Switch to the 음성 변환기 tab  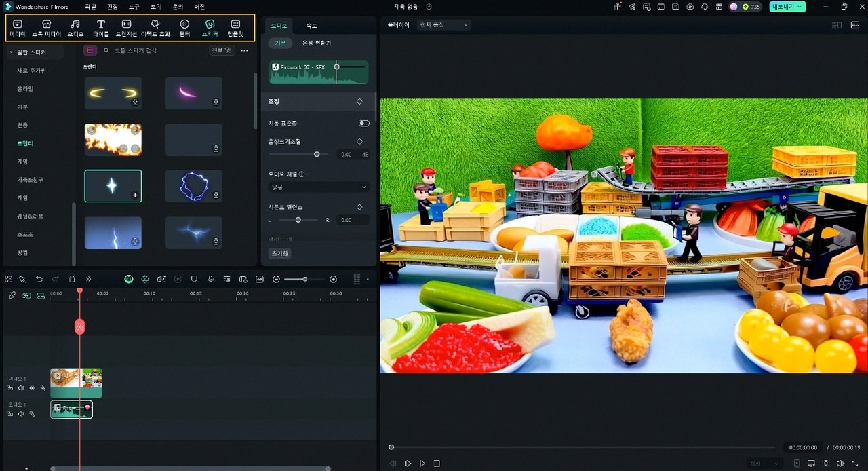317,43
